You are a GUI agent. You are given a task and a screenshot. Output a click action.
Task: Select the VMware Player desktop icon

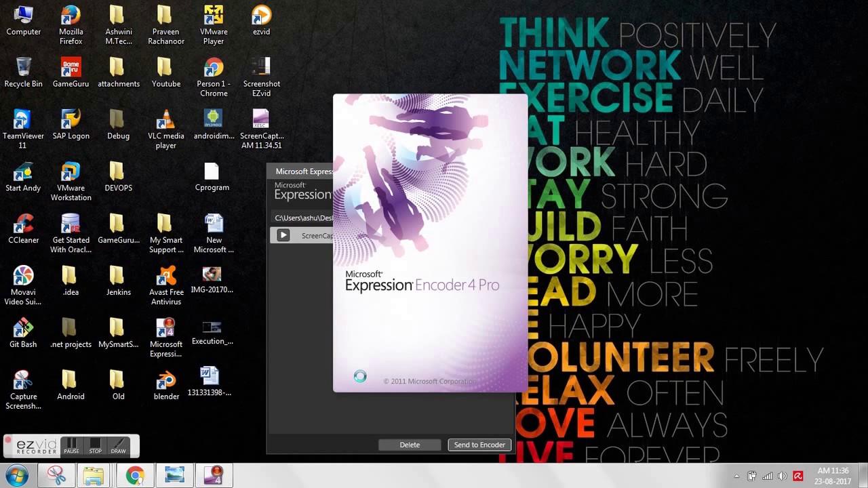pyautogui.click(x=214, y=24)
